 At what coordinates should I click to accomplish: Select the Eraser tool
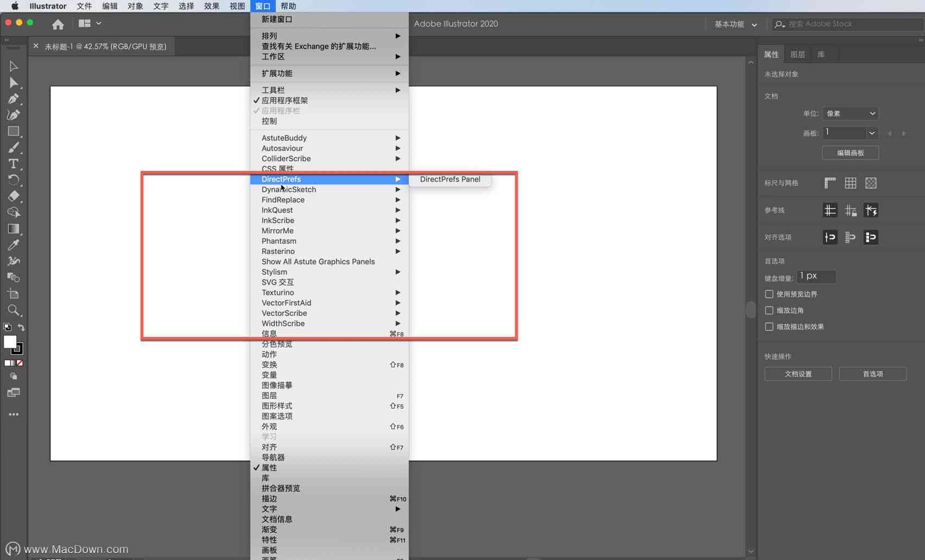pyautogui.click(x=14, y=196)
